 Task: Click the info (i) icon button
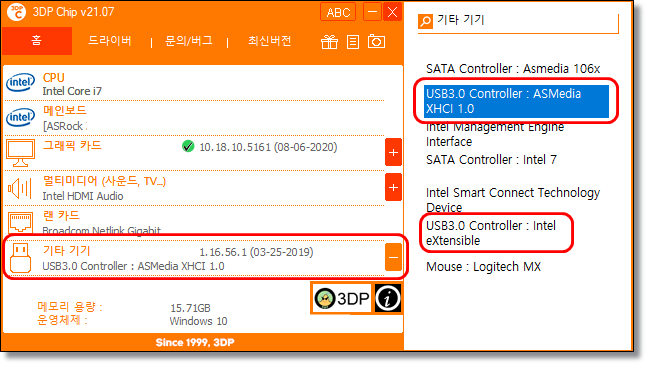coord(388,298)
